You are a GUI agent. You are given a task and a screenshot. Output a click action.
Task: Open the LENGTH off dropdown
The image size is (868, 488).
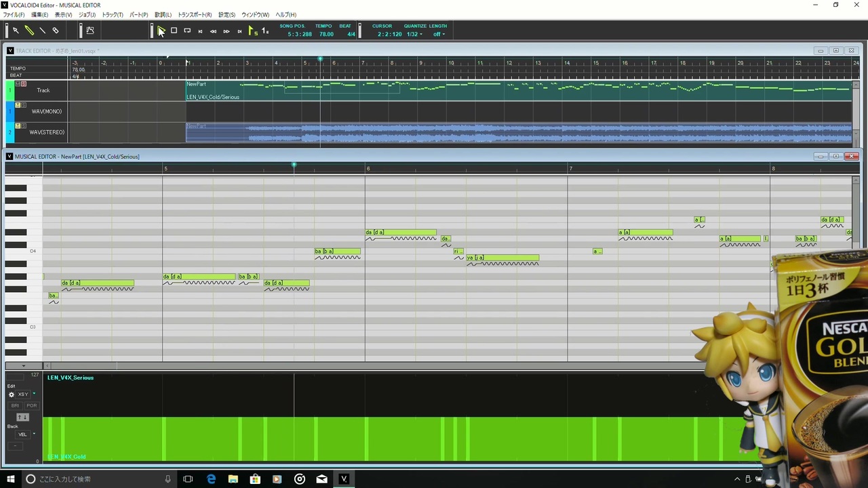[439, 35]
